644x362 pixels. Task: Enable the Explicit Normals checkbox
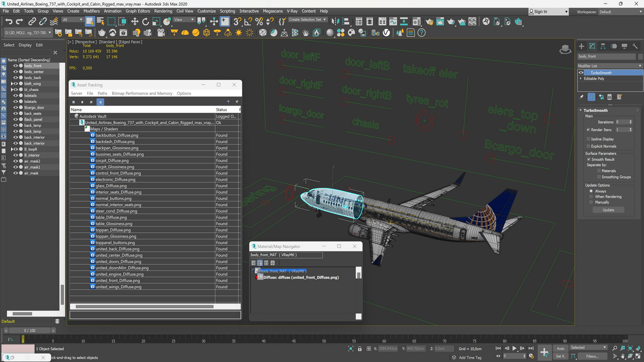[588, 146]
